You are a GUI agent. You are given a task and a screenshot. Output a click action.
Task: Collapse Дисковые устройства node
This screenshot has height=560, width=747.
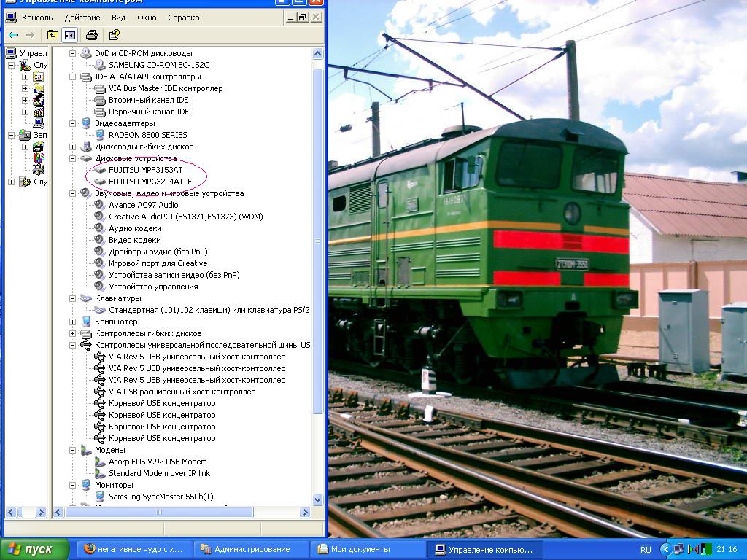(72, 158)
